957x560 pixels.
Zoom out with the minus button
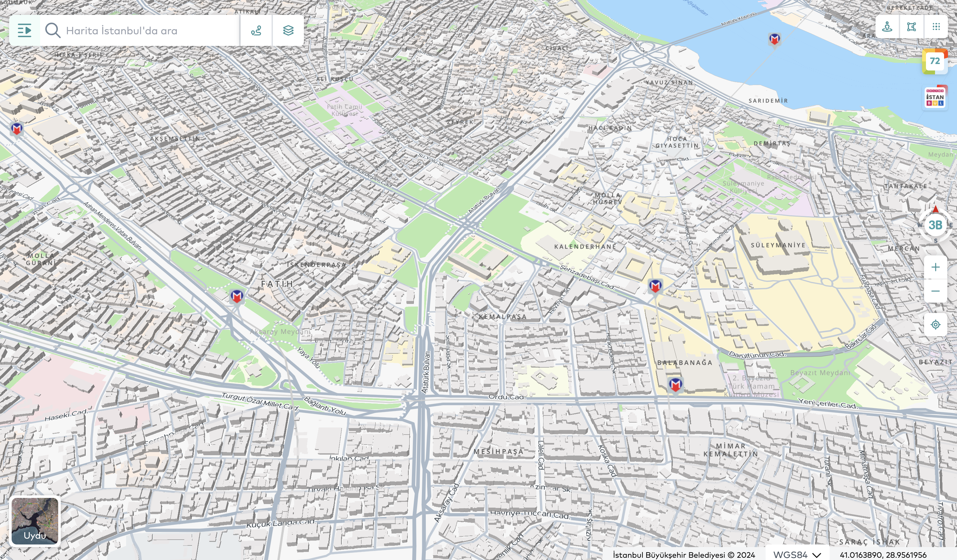point(935,291)
